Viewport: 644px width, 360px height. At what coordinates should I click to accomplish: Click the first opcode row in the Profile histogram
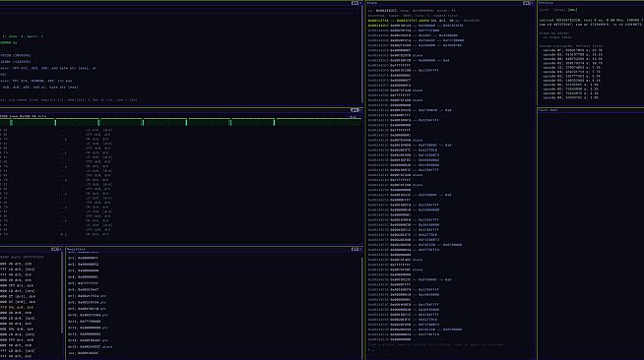tap(572, 50)
